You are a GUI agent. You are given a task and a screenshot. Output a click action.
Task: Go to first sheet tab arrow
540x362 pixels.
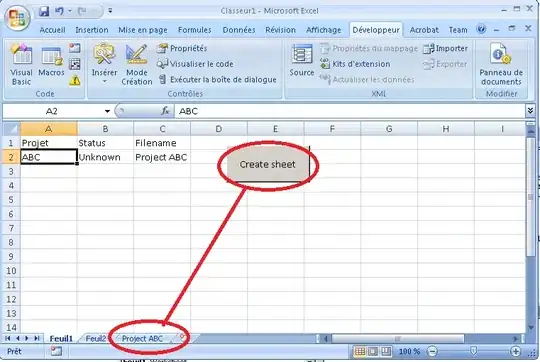coord(7,339)
